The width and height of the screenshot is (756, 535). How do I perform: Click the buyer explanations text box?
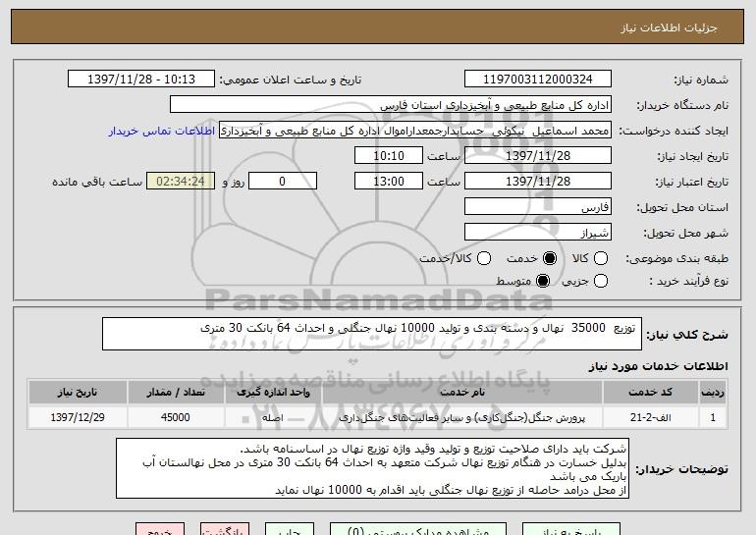[372, 468]
